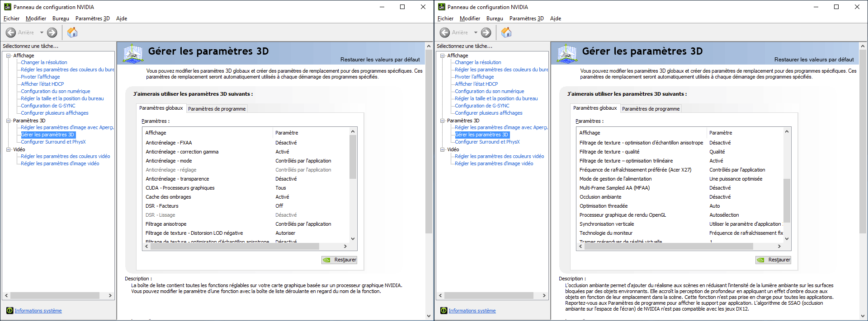Viewport: 868px width, 321px height.
Task: Select the Anticrénelage - FXAA row in the settings list
Action: (169, 143)
